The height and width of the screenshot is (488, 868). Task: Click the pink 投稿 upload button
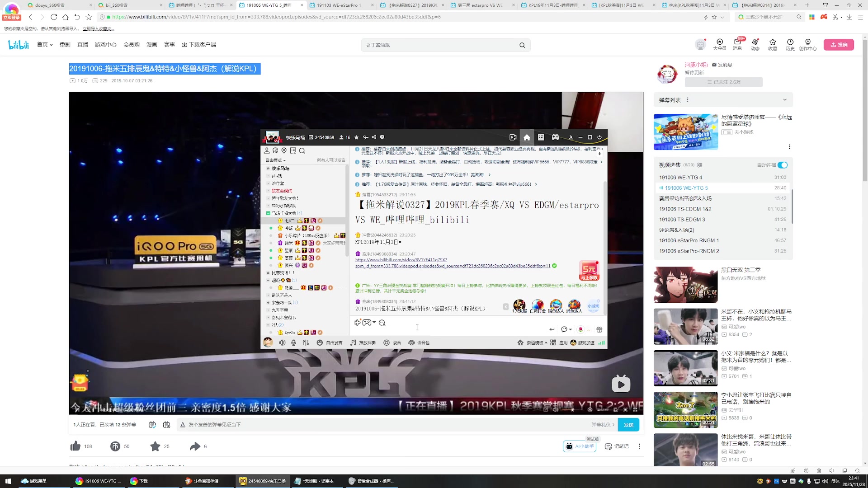click(839, 45)
